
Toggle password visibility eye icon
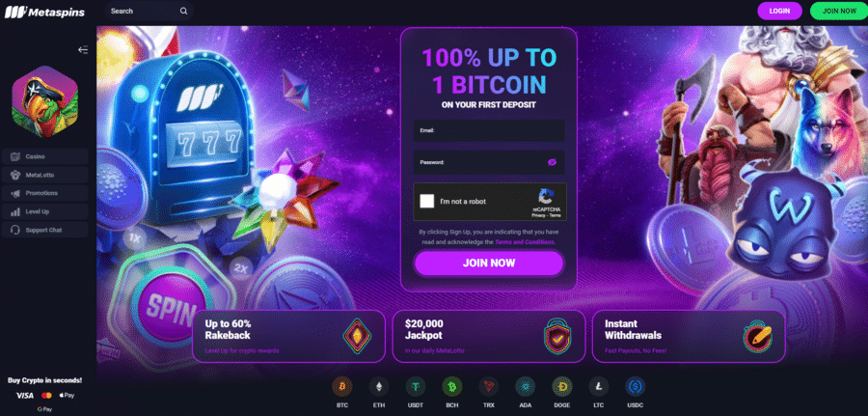click(x=552, y=162)
